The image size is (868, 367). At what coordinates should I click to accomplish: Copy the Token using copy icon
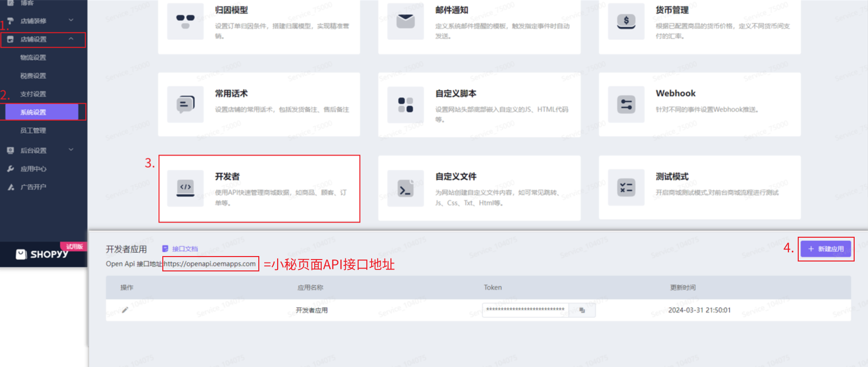click(582, 310)
